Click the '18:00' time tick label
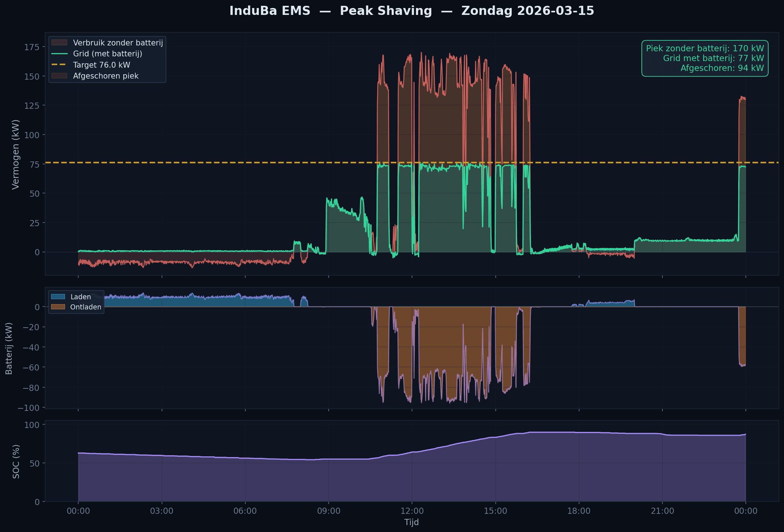784x532 pixels. [x=579, y=511]
